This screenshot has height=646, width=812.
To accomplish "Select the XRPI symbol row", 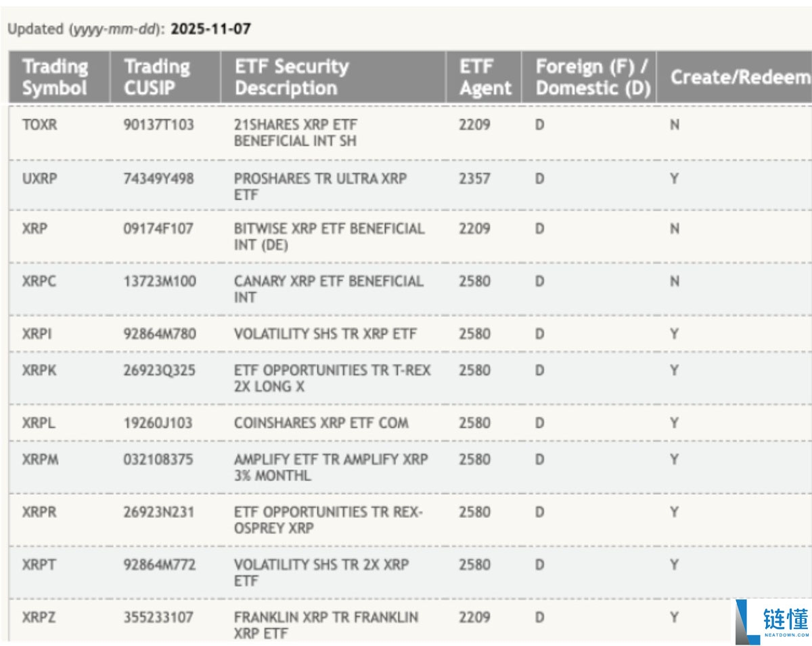I will pyautogui.click(x=37, y=334).
